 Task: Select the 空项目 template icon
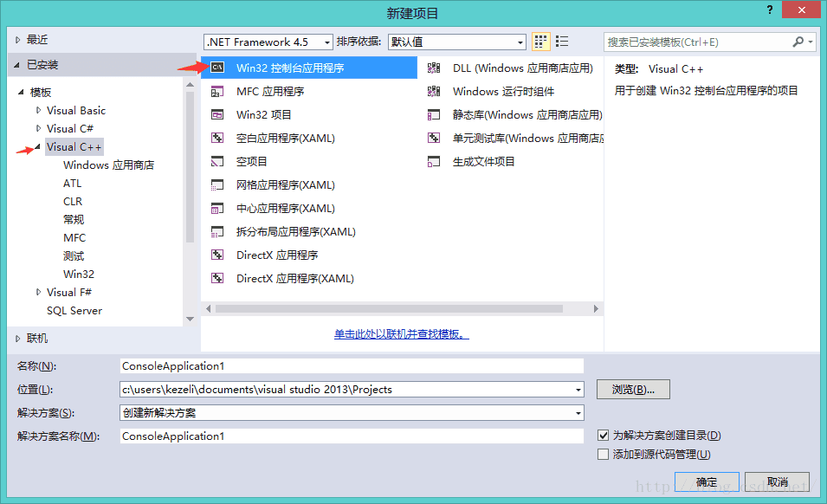point(217,161)
